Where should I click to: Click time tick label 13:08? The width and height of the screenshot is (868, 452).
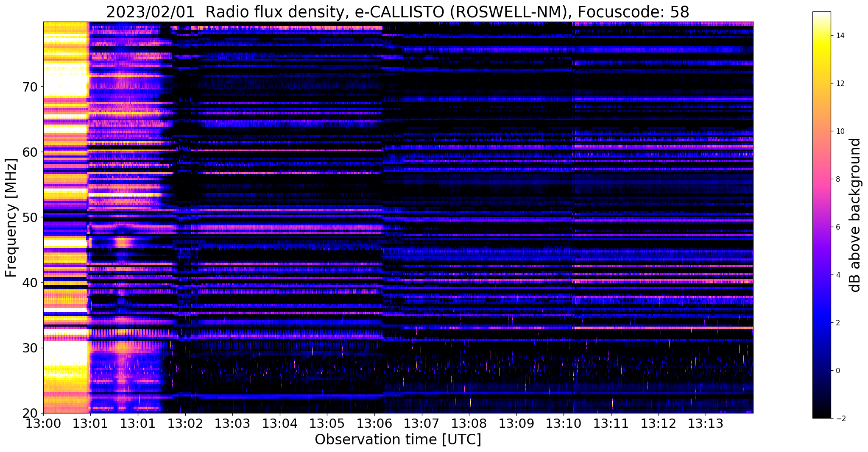[469, 423]
